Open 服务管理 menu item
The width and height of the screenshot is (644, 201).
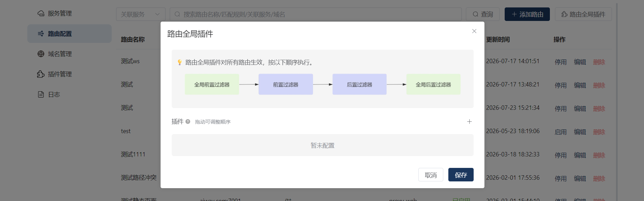(69, 14)
